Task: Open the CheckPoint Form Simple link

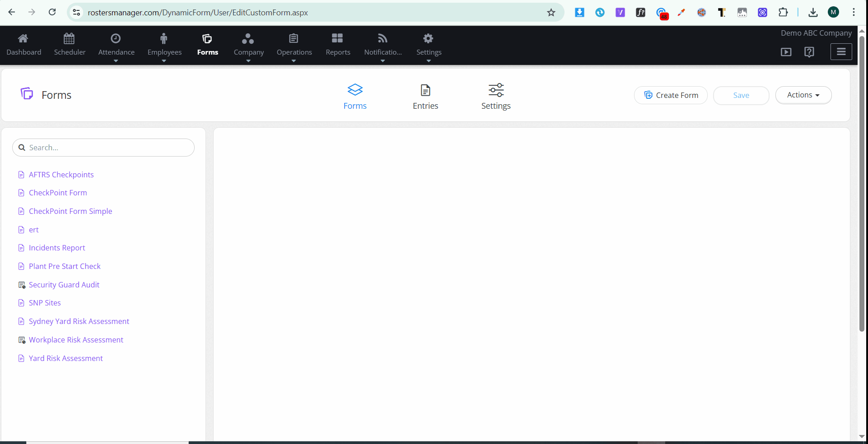Action: pos(70,211)
